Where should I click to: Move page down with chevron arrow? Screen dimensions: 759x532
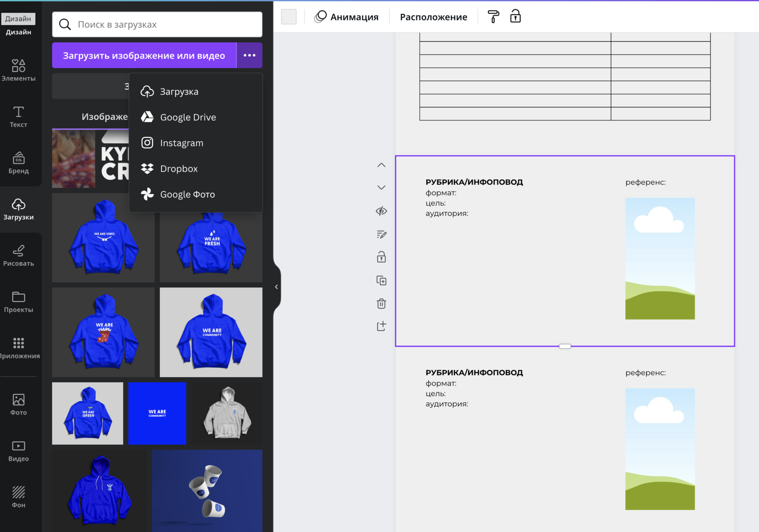click(x=381, y=187)
